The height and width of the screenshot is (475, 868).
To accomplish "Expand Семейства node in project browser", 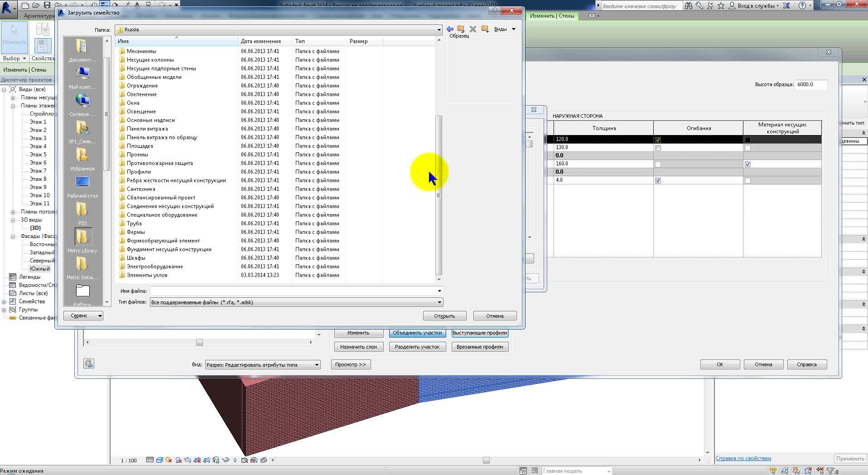I will point(4,301).
